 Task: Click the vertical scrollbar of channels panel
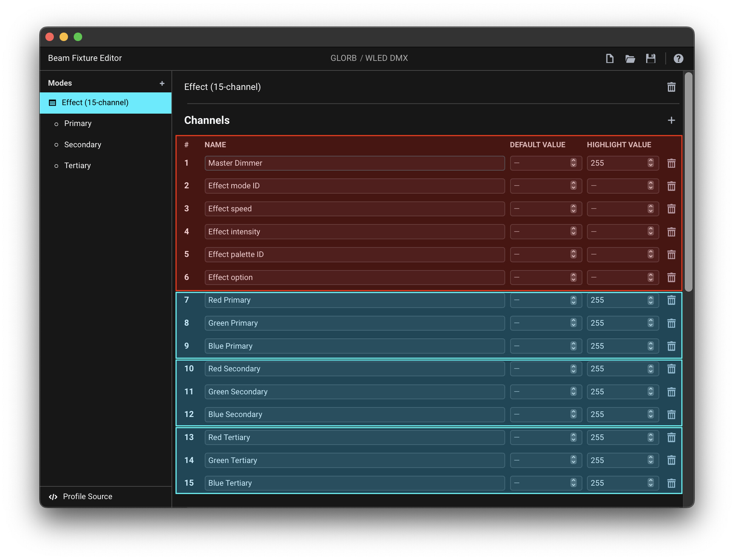click(x=688, y=182)
